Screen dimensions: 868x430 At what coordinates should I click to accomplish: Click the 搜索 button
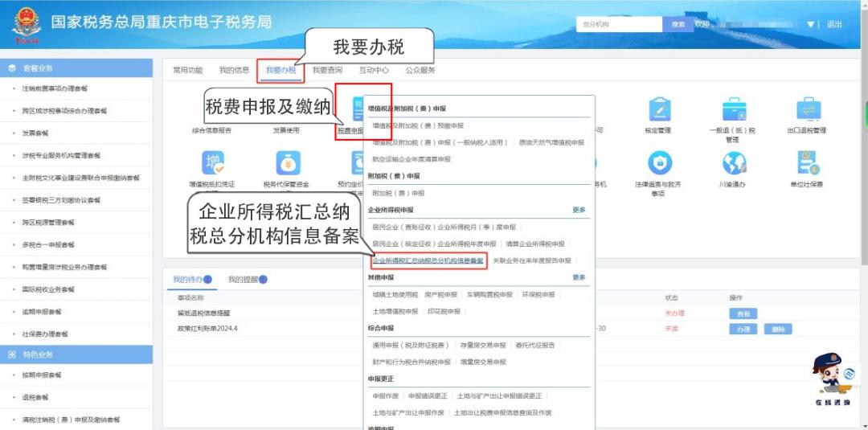(678, 24)
